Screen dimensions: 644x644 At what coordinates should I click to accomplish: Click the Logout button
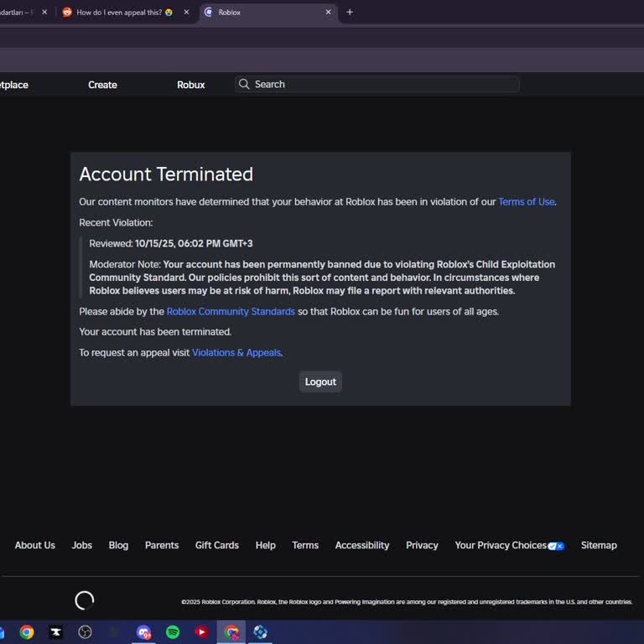coord(320,382)
